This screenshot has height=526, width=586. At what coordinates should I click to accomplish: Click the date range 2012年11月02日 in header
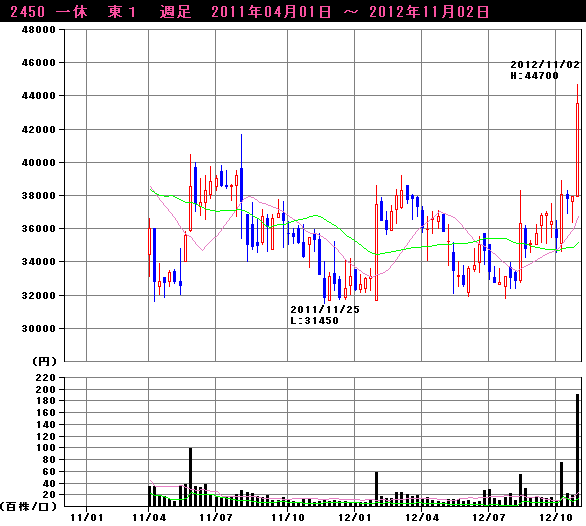click(x=429, y=12)
